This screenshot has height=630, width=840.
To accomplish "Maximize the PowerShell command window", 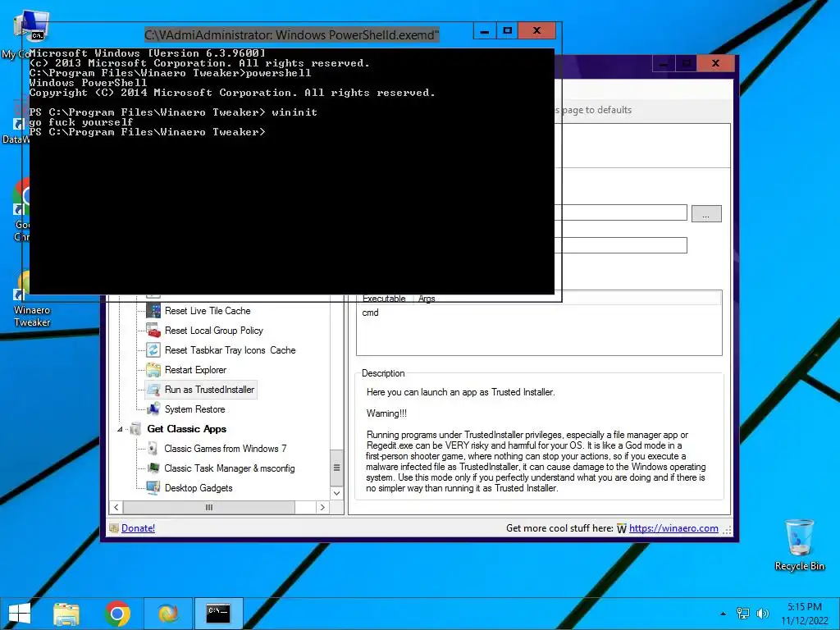I will coord(507,31).
